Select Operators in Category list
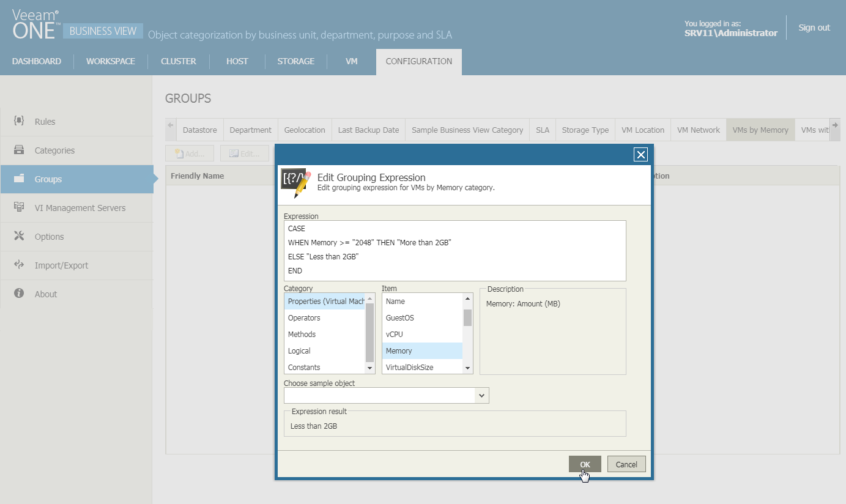 pyautogui.click(x=325, y=317)
